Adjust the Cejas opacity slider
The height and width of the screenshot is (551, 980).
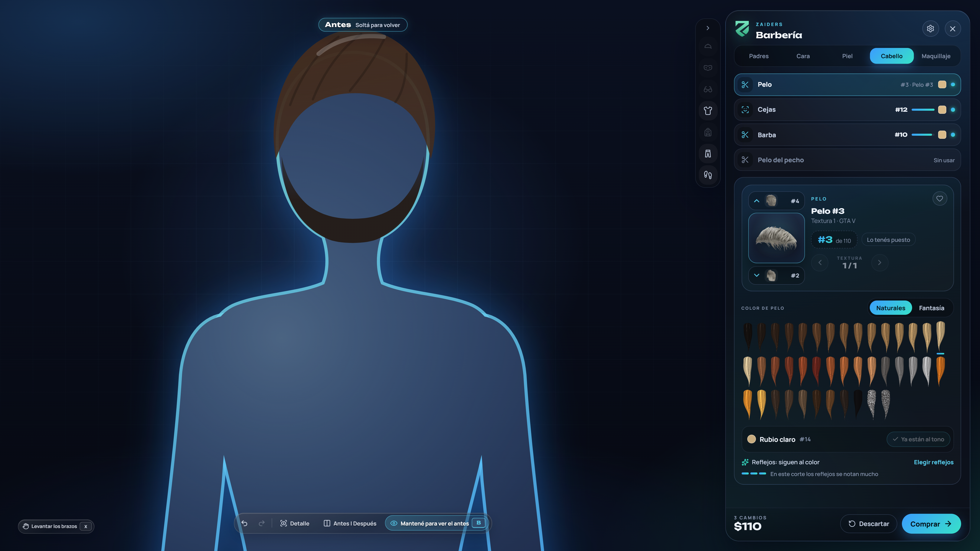(x=923, y=110)
